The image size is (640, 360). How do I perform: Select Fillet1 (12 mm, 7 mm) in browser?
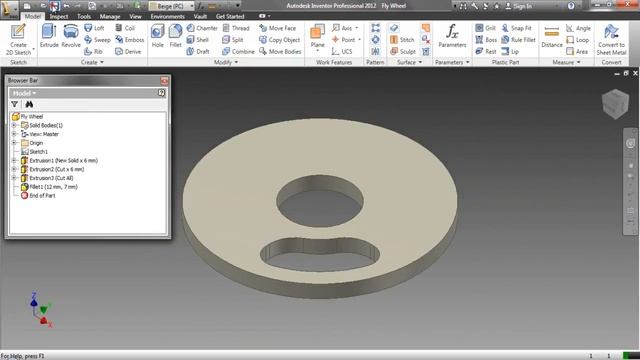click(49, 187)
